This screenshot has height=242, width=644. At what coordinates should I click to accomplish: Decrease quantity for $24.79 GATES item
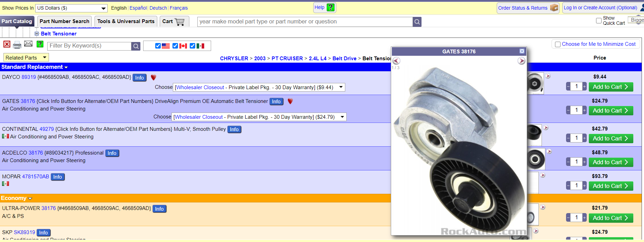tap(568, 111)
